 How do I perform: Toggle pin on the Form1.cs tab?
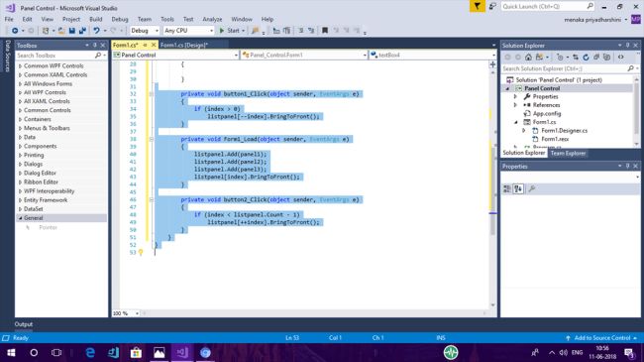click(145, 45)
